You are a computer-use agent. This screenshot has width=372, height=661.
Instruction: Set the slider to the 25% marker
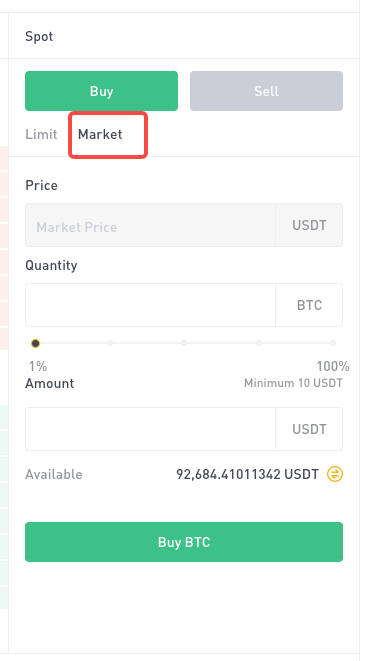pyautogui.click(x=110, y=343)
